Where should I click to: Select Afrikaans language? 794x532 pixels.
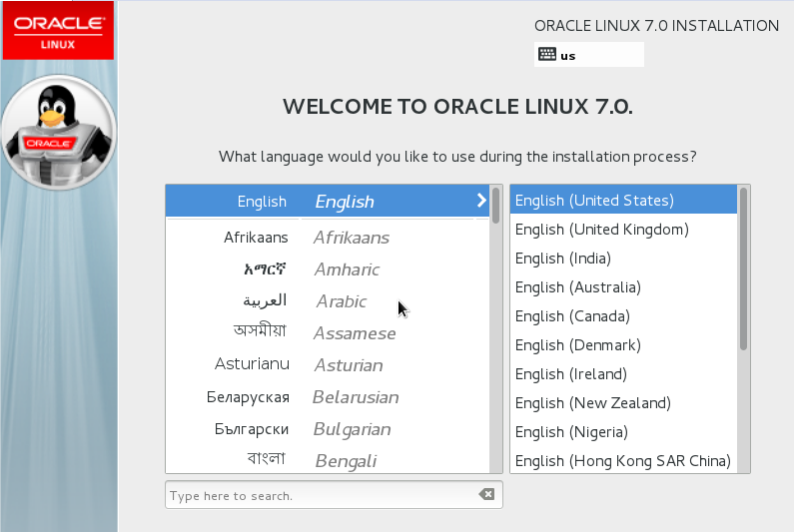point(328,238)
